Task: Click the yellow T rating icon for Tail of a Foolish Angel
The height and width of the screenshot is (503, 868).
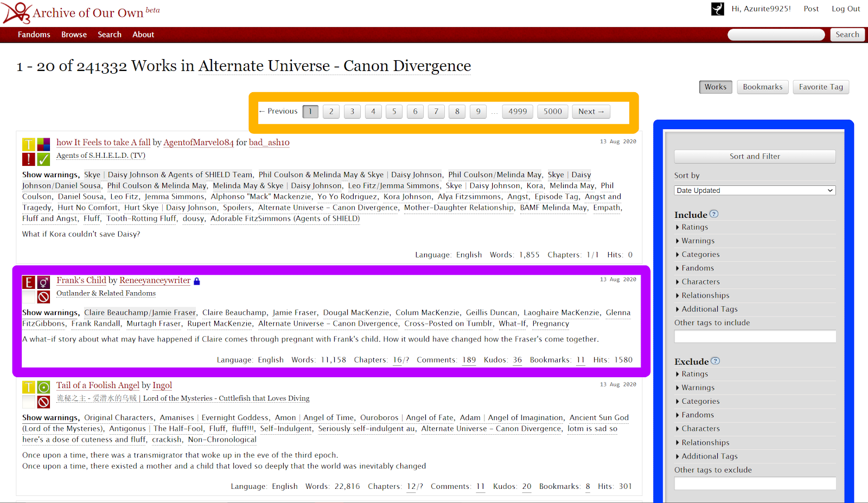Action: pos(29,387)
